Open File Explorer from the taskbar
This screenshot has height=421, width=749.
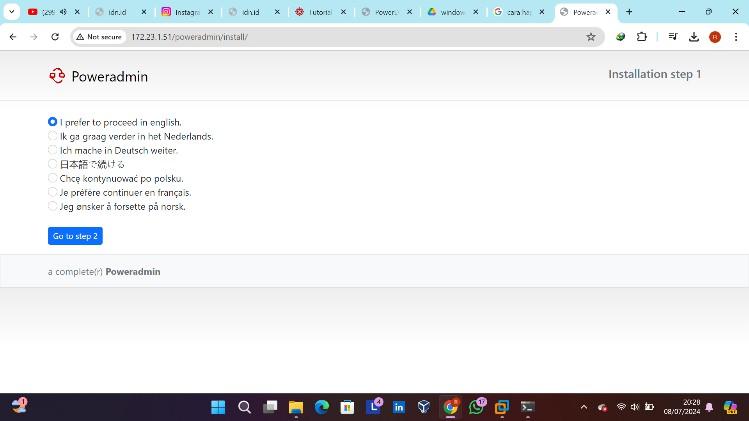click(296, 407)
